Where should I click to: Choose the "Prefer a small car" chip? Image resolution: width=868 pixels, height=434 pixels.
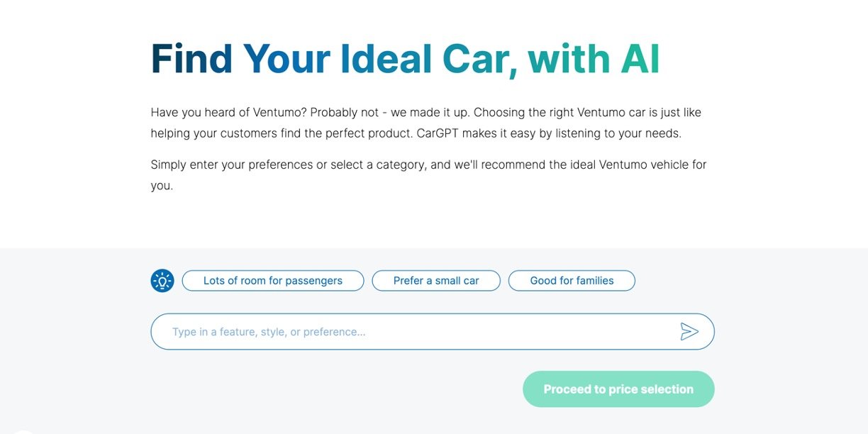tap(436, 281)
